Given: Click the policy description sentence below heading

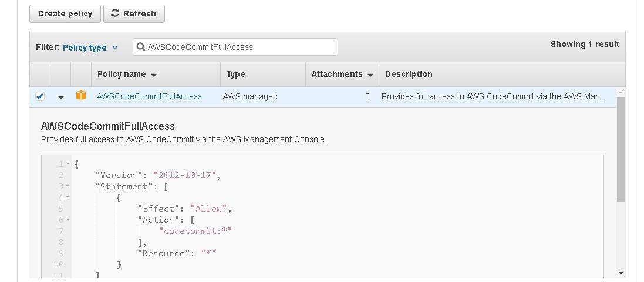Looking at the screenshot, I should (184, 139).
